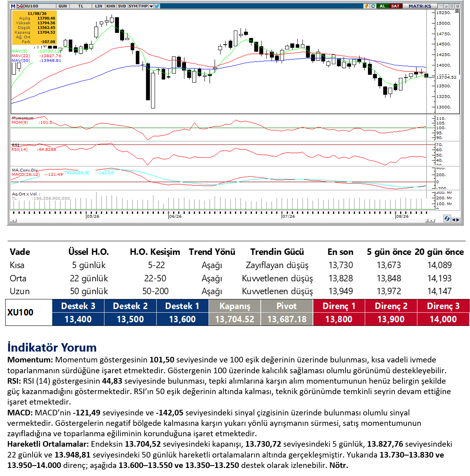The image size is (470, 476).
Task: Click the 06/26 date marker
Action: point(175,216)
